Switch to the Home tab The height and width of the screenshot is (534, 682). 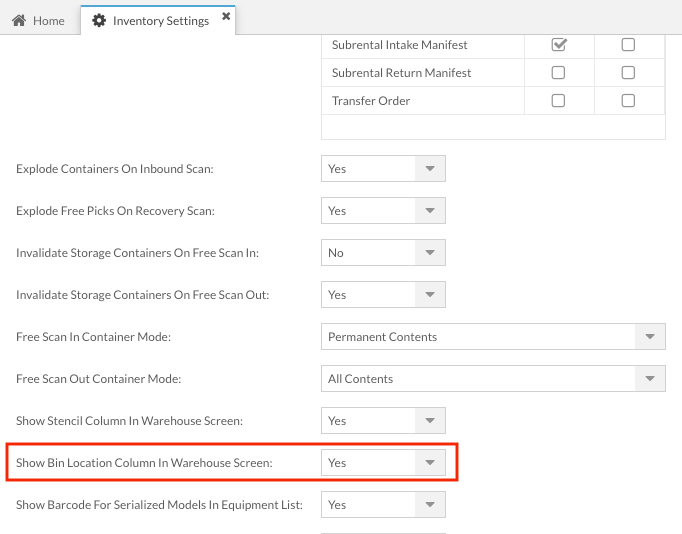coord(38,20)
